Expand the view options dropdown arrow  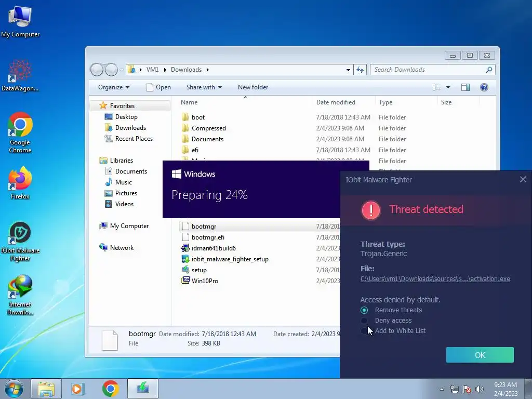[448, 87]
